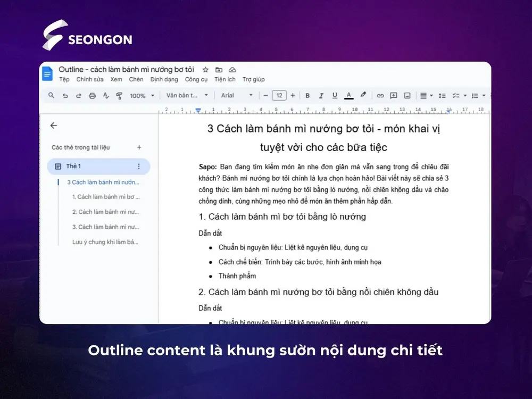Click the document title heading 3 Cách làm bánh mì nướng
Screen dimensions: 532x399
[323, 138]
